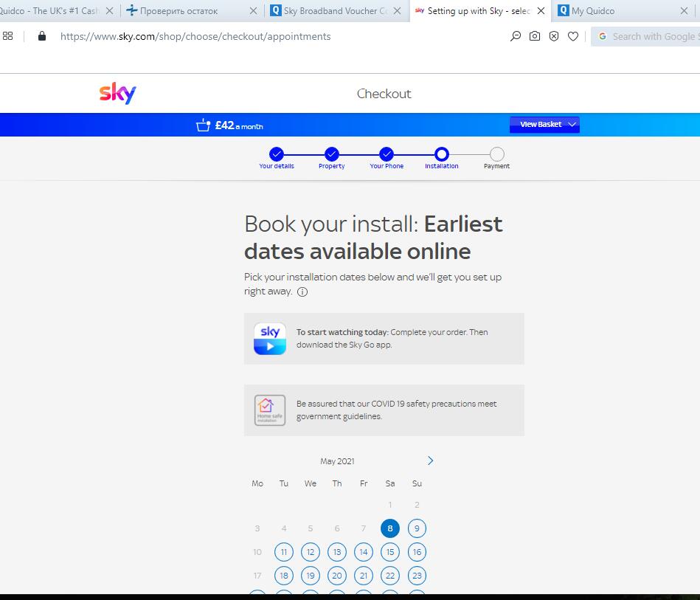
Task: Click the camera snapshot icon in address bar
Action: pos(535,36)
